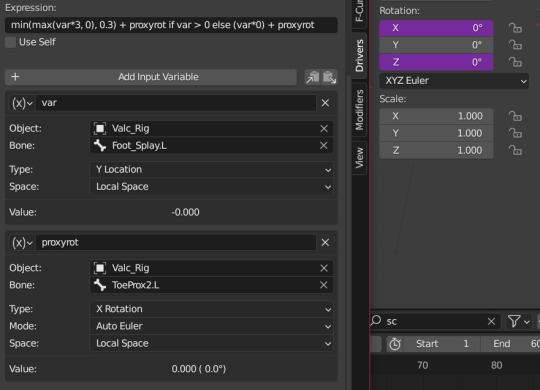Open variable type dropdown for var
This screenshot has height=390, width=540.
(x=22, y=103)
